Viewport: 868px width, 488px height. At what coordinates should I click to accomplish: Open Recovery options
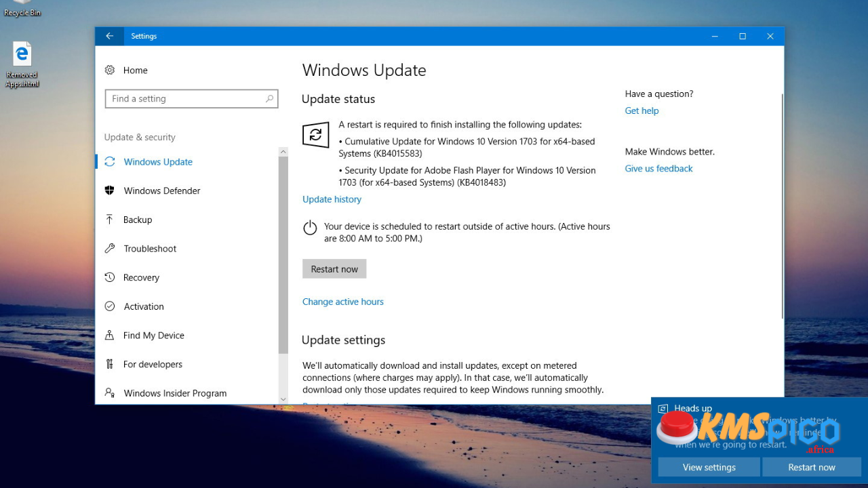coord(141,277)
